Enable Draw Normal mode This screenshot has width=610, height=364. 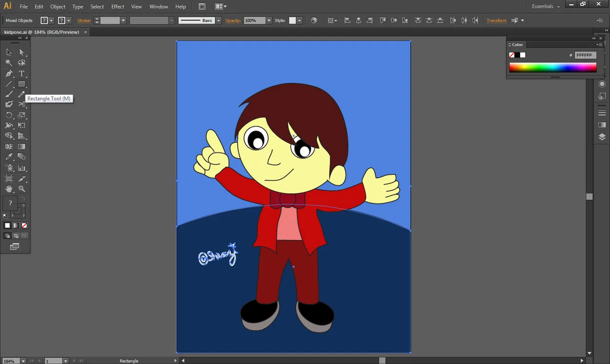(x=7, y=236)
